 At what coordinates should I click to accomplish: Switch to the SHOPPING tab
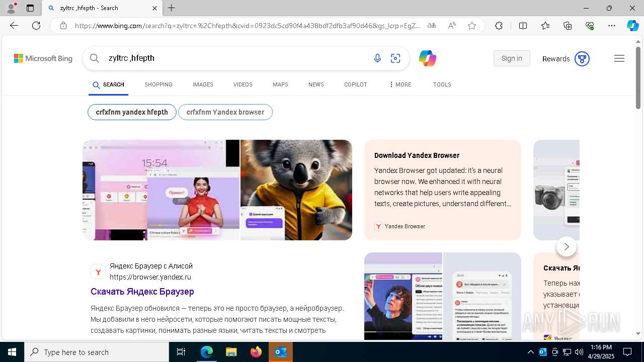click(158, 84)
